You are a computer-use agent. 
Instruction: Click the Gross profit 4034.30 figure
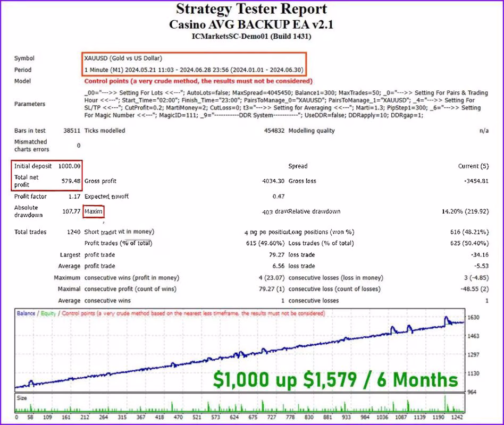click(x=273, y=181)
